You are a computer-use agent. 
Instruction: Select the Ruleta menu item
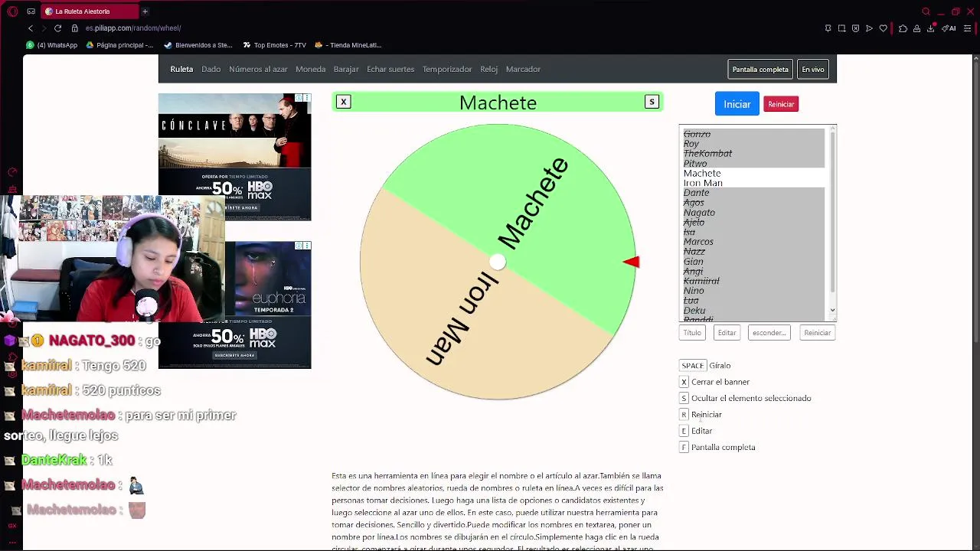coord(181,69)
